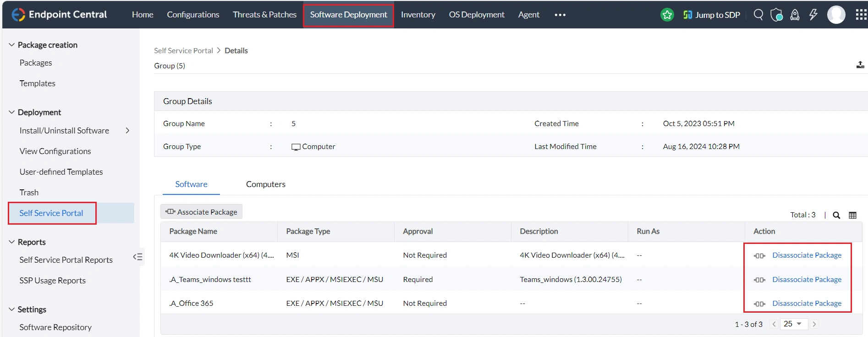Click the rocket quick launch icon

(x=795, y=15)
